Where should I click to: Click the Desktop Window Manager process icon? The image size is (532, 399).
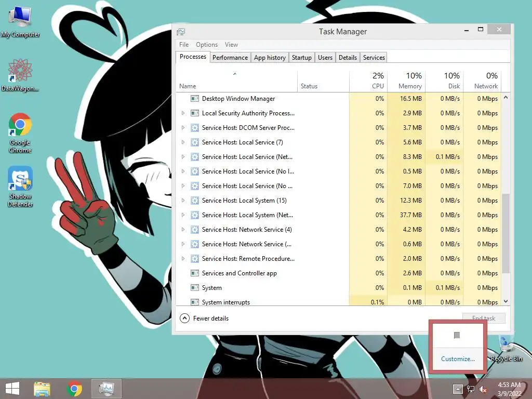[195, 99]
